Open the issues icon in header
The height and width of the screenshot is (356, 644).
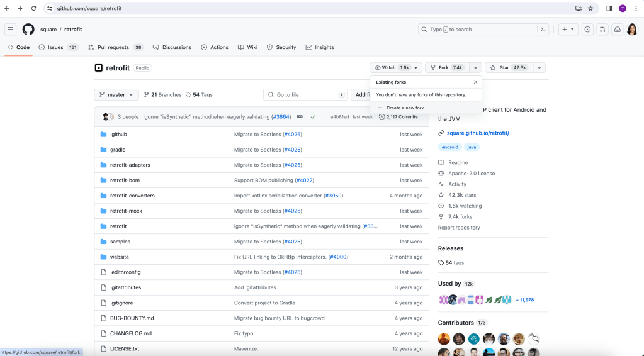[x=587, y=30]
